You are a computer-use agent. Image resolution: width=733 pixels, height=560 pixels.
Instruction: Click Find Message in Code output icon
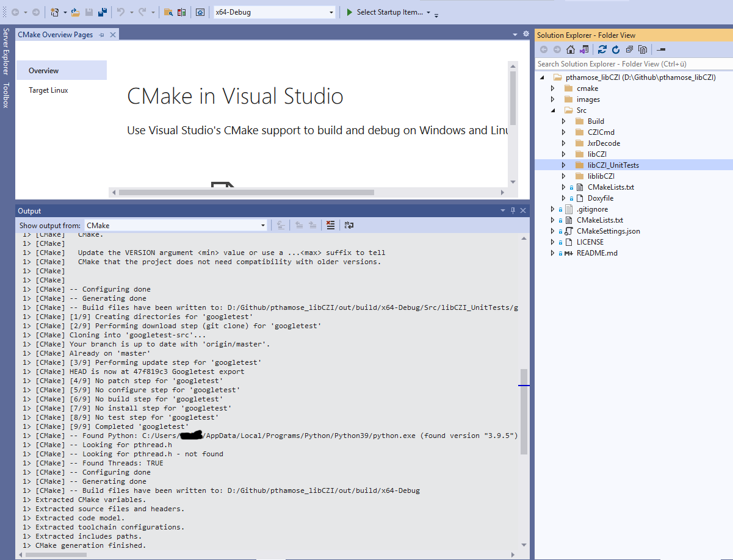281,225
